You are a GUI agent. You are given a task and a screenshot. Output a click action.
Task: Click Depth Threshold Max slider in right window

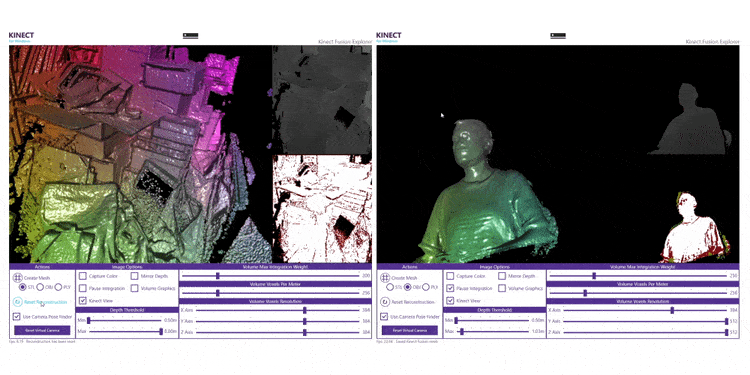(x=493, y=331)
